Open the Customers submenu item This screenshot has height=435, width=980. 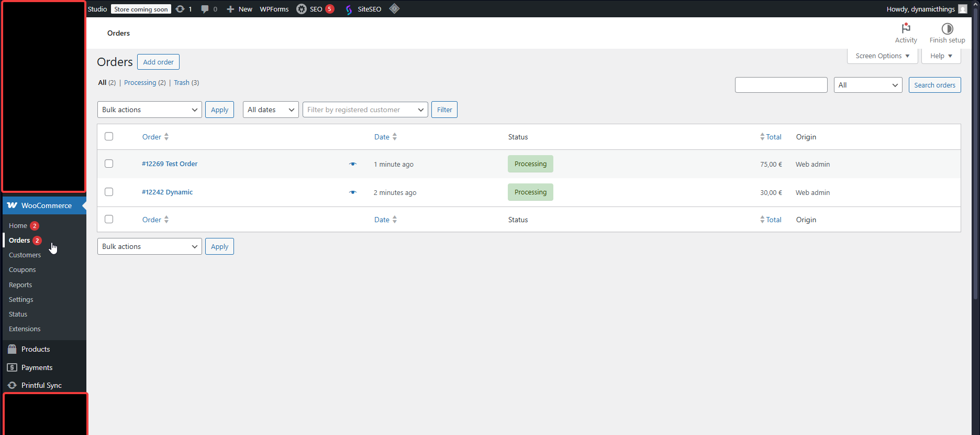click(25, 255)
